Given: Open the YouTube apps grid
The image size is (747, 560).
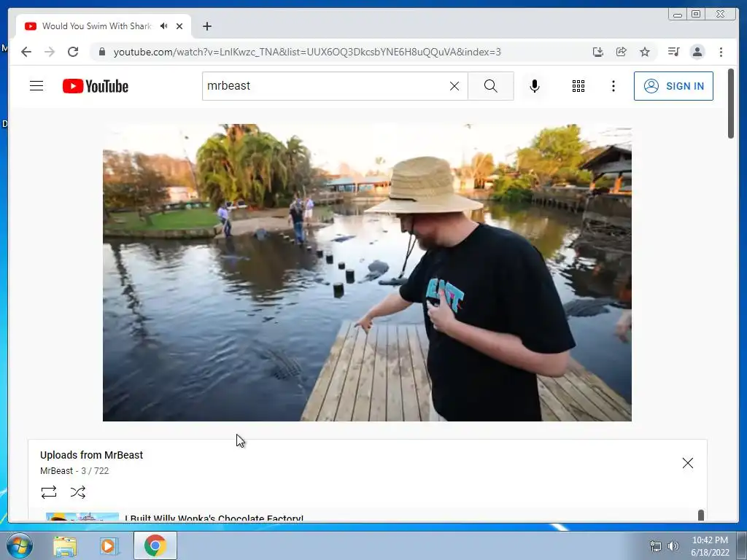Looking at the screenshot, I should (578, 86).
